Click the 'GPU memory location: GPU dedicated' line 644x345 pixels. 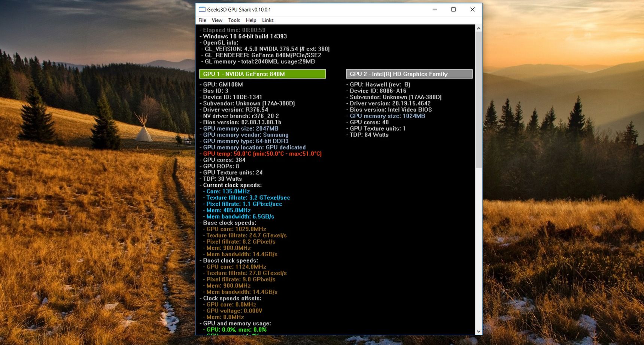click(252, 147)
